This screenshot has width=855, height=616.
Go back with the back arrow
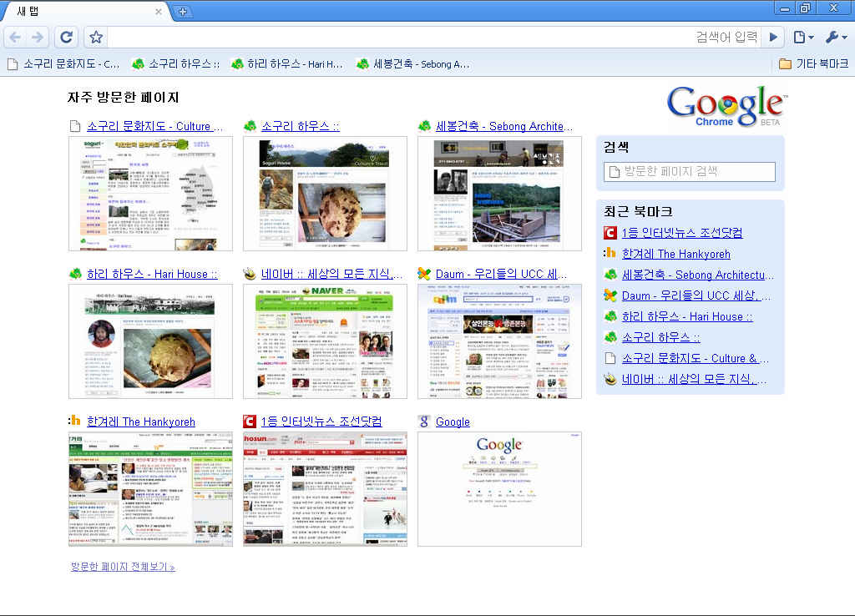tap(15, 37)
